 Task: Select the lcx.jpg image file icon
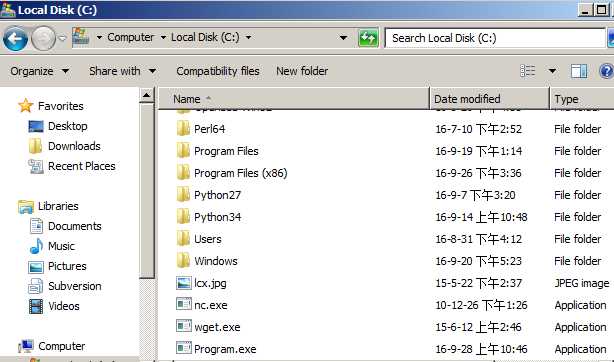(x=184, y=283)
